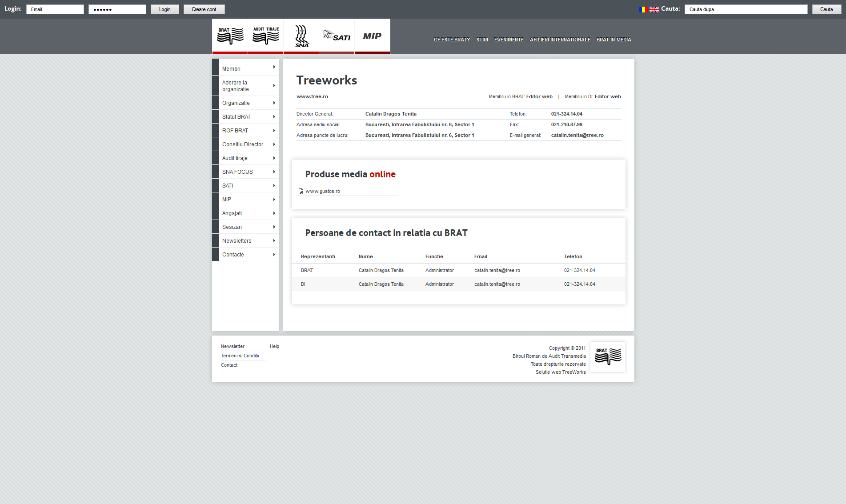Screen dimensions: 846x504
Task: Open AFILIERI INTERNATIONALE menu item
Action: [560, 40]
